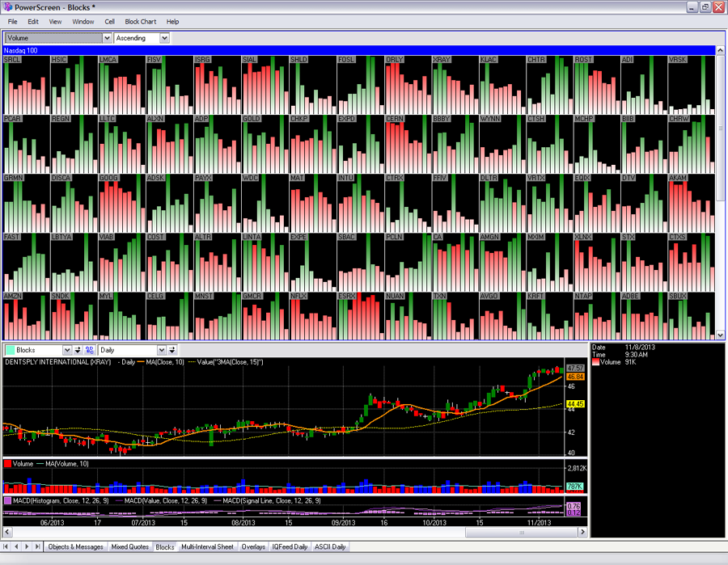Switch to the Multi-Interval Sheet tab

coord(207,547)
